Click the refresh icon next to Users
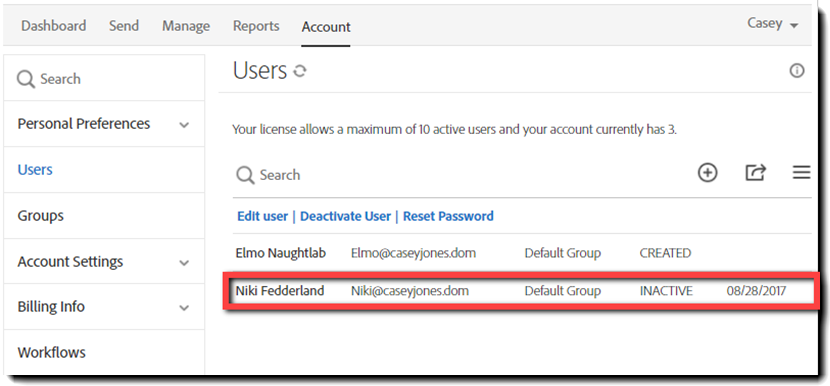 click(300, 71)
